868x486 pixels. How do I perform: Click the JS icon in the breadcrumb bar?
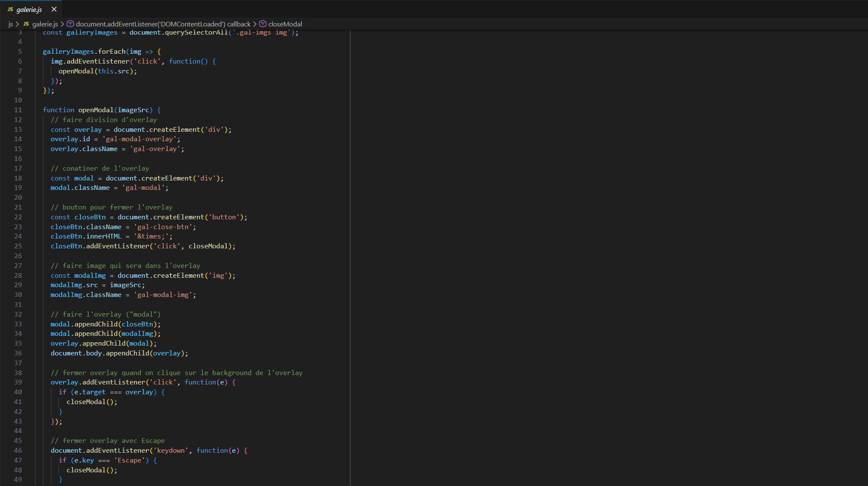tap(26, 24)
